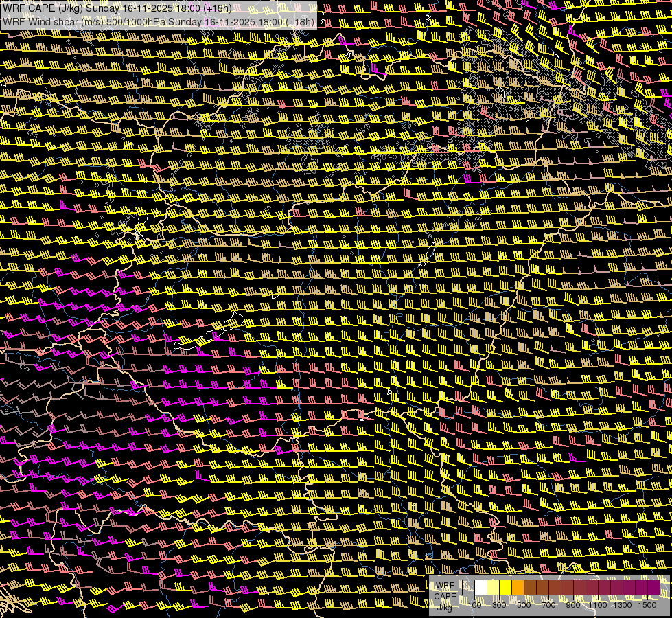Click the 700 legend value
672x618 pixels.
coord(548,605)
